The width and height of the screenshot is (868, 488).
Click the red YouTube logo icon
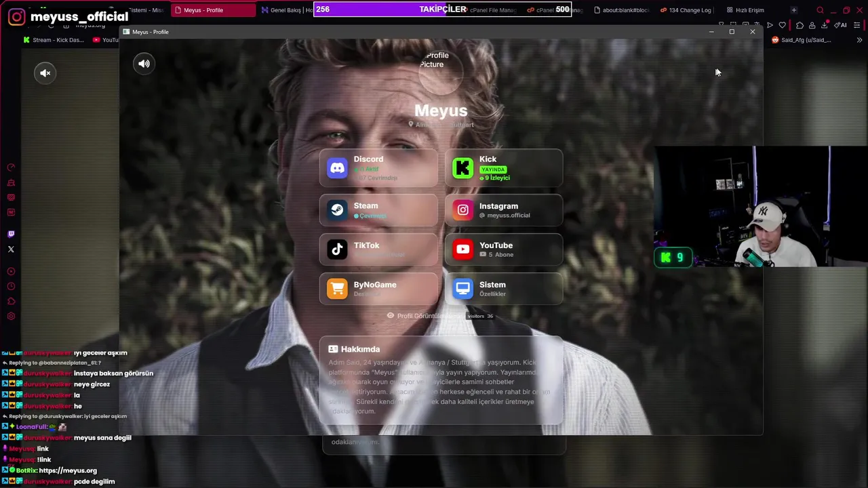point(462,249)
